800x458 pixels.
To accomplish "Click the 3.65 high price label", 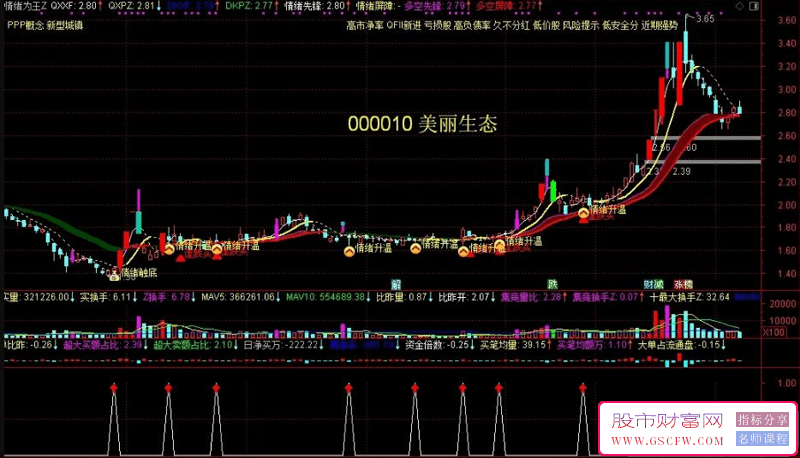I will pos(705,19).
